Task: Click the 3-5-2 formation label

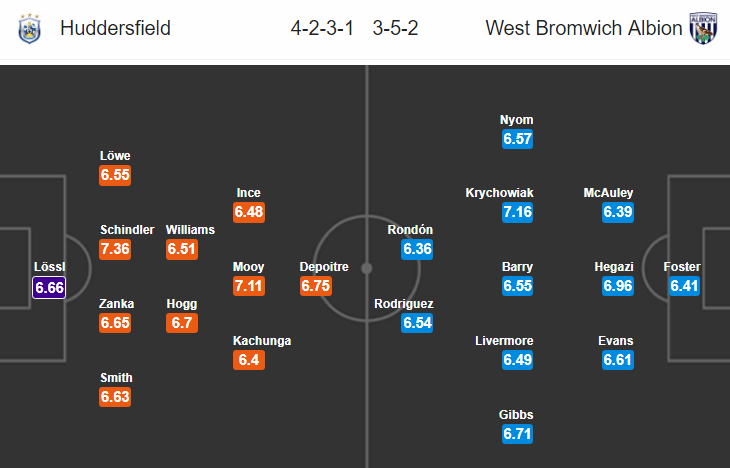Action: click(x=395, y=28)
